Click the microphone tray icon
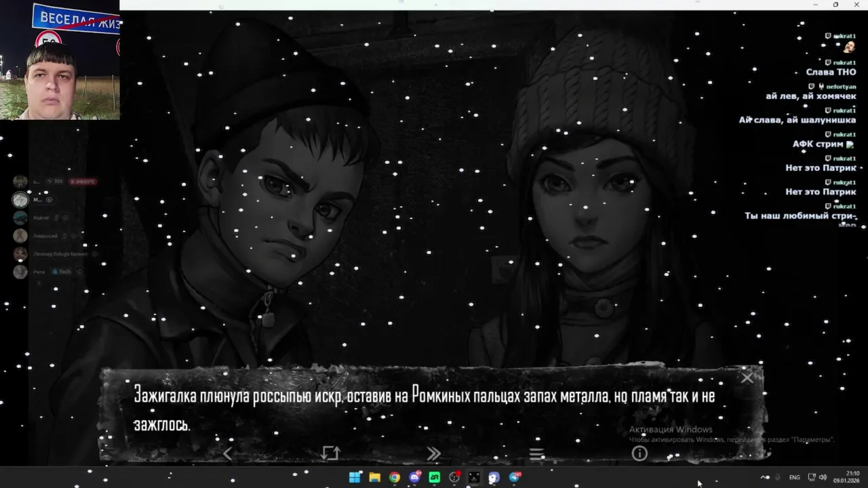Image resolution: width=868 pixels, height=488 pixels. pyautogui.click(x=778, y=477)
